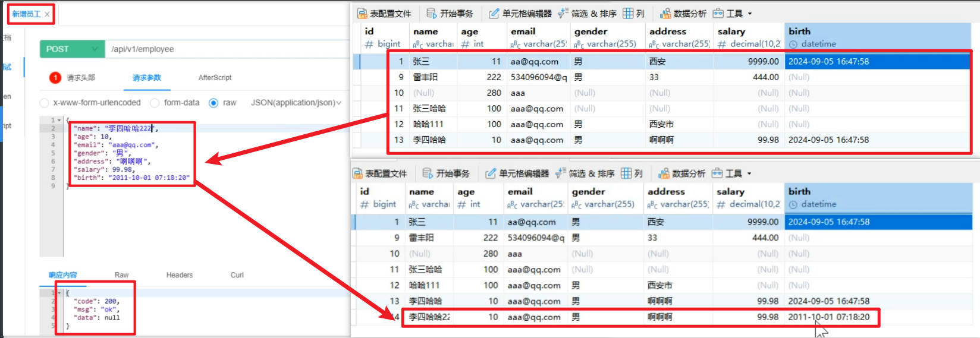Open the JSON(application/json) content type dropdown
Viewport: 980px width, 338px height.
point(296,103)
